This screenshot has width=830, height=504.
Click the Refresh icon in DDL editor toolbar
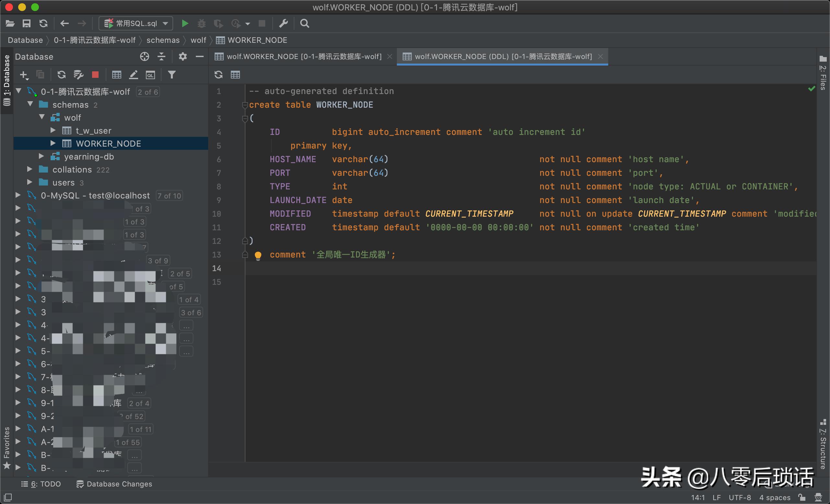pyautogui.click(x=218, y=75)
